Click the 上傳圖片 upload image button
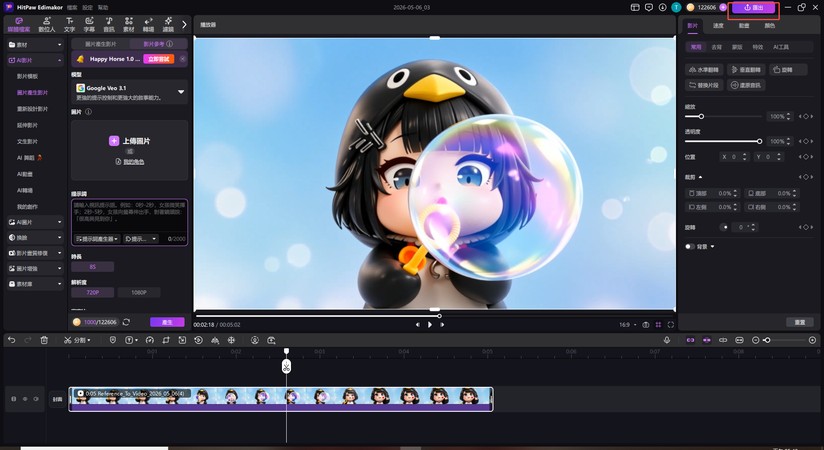This screenshot has height=450, width=824. pos(130,141)
